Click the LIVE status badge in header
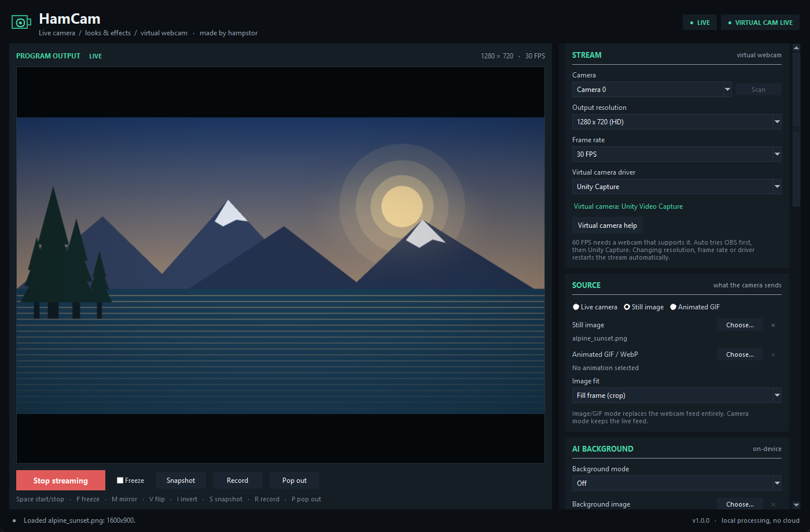 (x=700, y=23)
